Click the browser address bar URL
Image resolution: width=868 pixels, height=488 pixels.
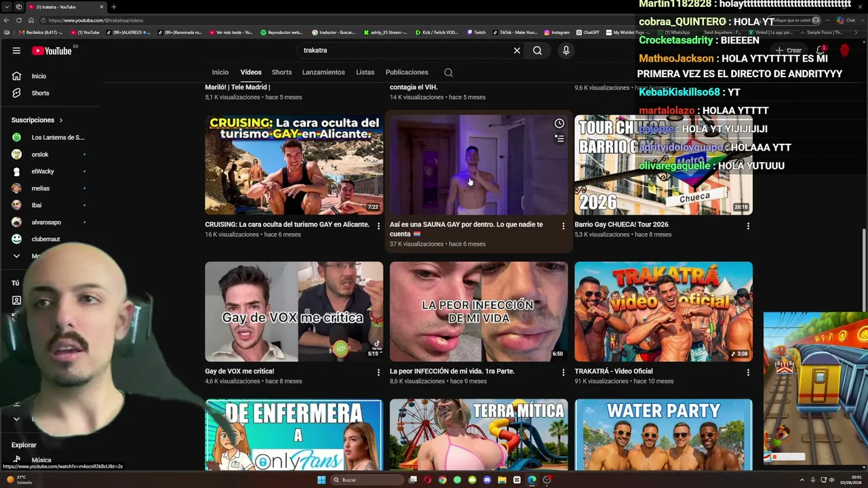(x=96, y=20)
